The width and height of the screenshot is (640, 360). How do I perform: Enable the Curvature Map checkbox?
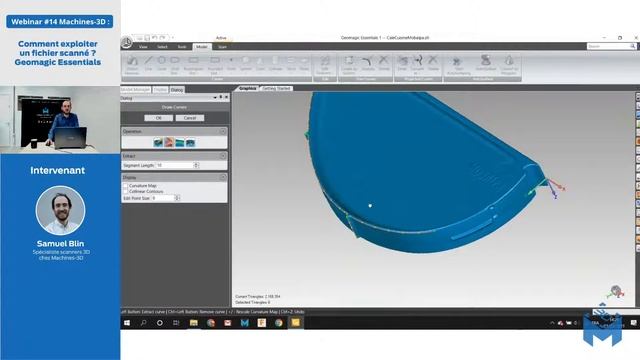point(126,185)
